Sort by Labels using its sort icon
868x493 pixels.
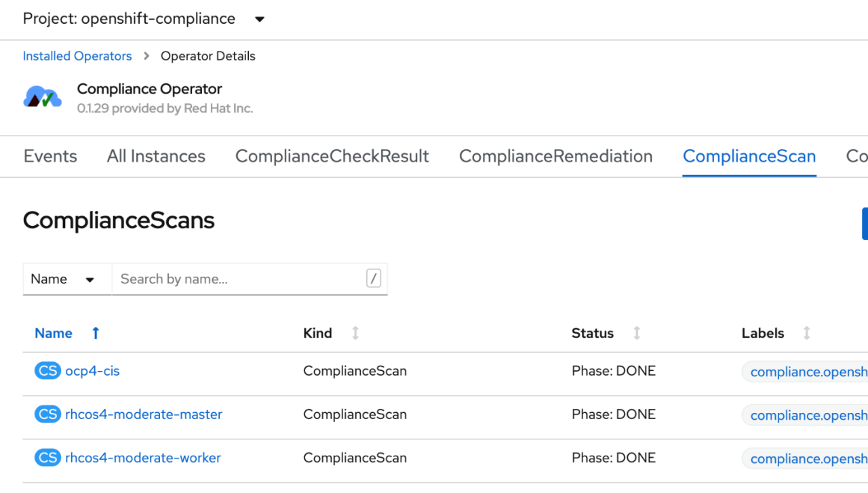click(806, 333)
